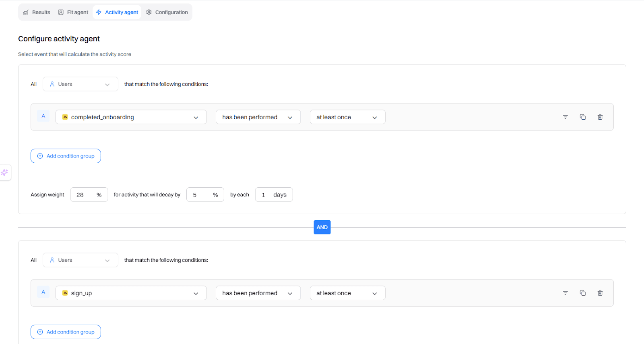Click the A label on sign_up row
This screenshot has width=644, height=344.
pyautogui.click(x=43, y=292)
